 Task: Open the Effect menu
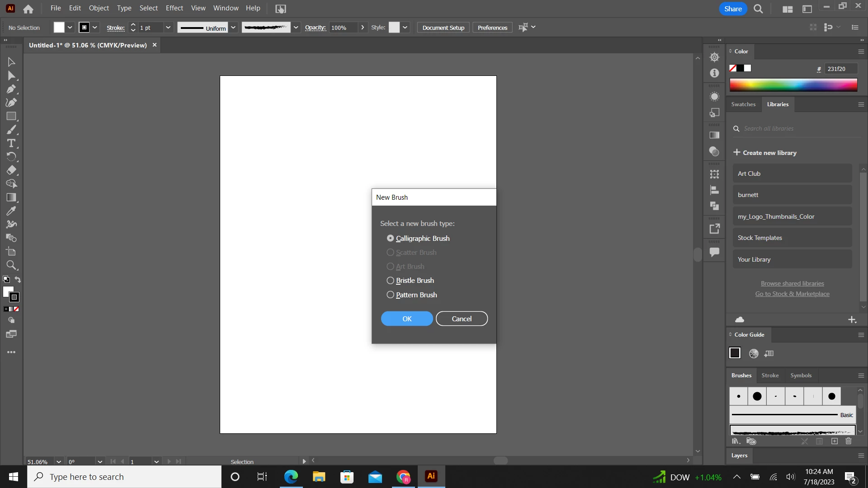tap(174, 8)
